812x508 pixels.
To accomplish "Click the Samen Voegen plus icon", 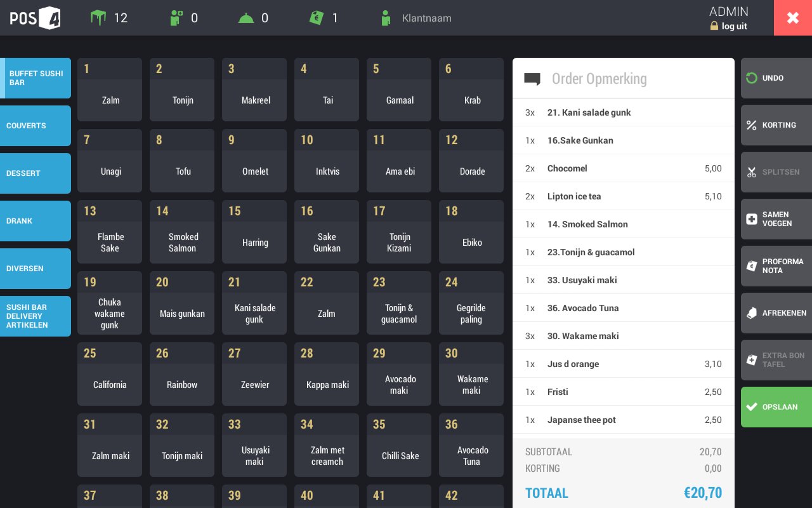I will pyautogui.click(x=752, y=219).
